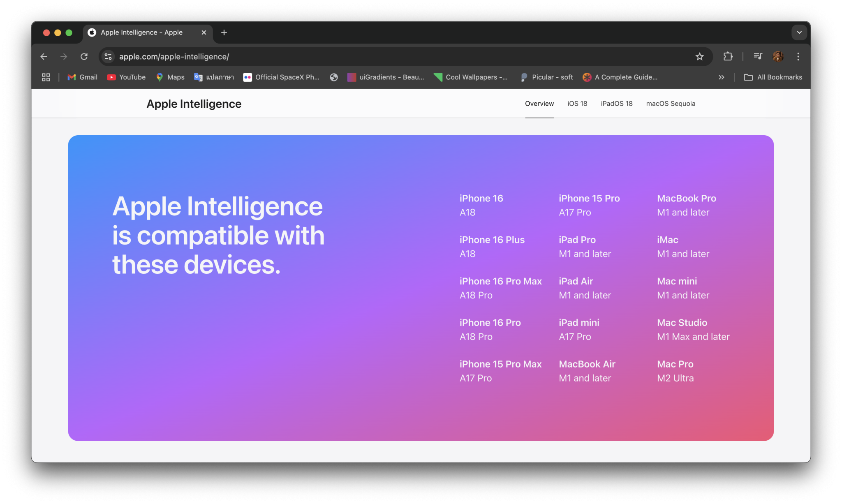Switch to the macOS Sequoia nav link
The width and height of the screenshot is (842, 504).
[x=671, y=104]
